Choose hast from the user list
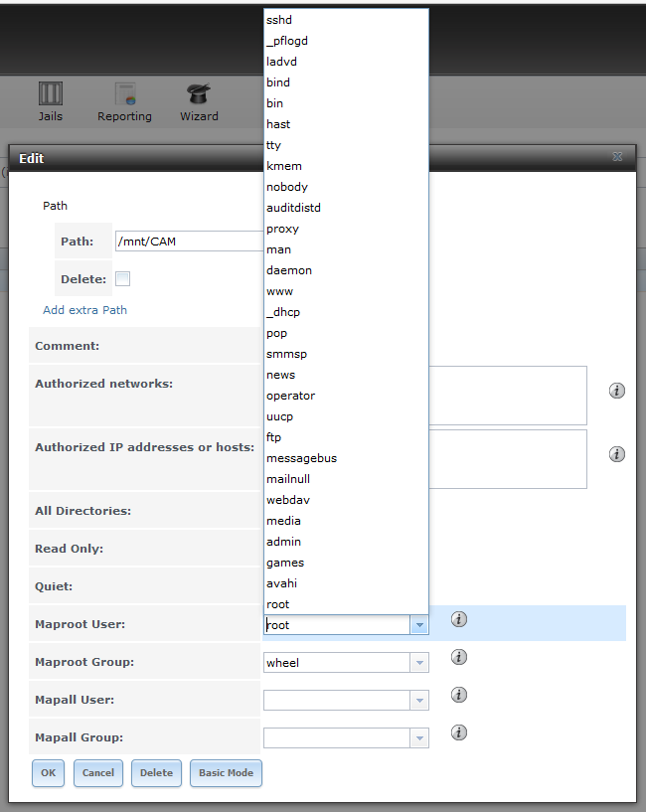Image resolution: width=646 pixels, height=812 pixels. [346, 124]
